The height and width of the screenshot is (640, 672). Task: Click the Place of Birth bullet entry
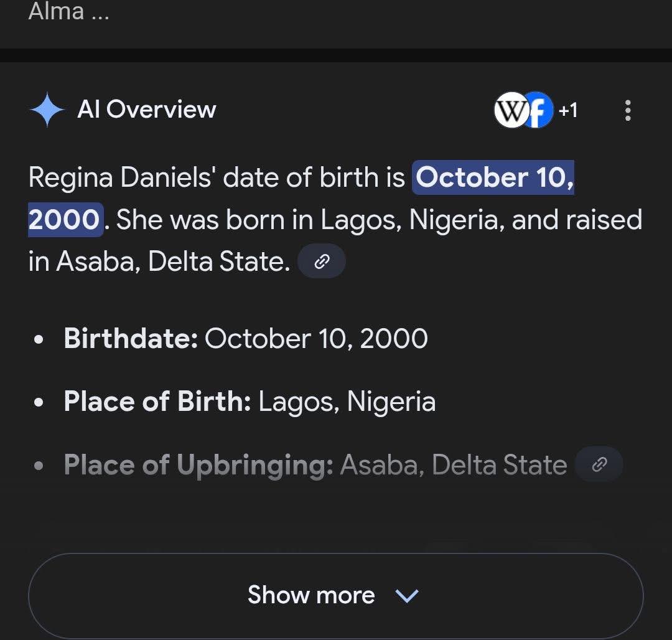pyautogui.click(x=249, y=402)
